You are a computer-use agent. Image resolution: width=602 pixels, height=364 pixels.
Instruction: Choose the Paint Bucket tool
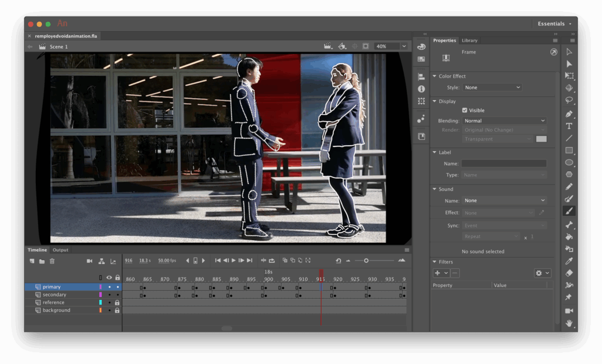(x=569, y=236)
